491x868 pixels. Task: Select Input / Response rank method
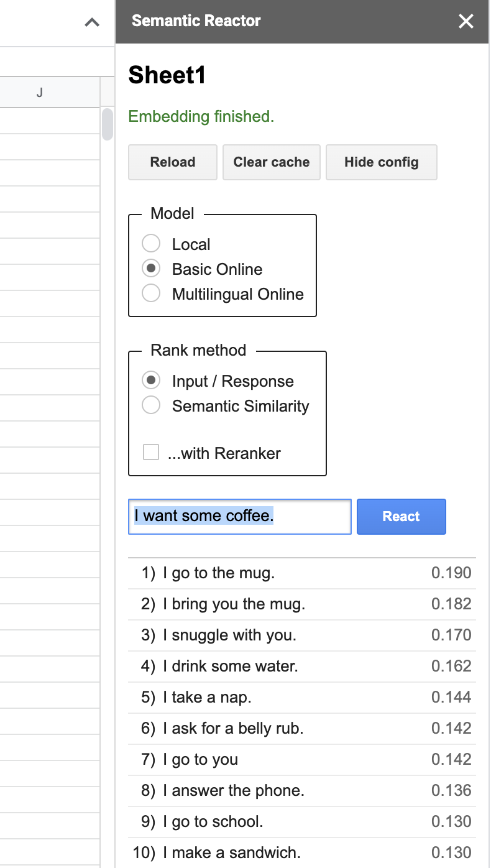pos(151,381)
